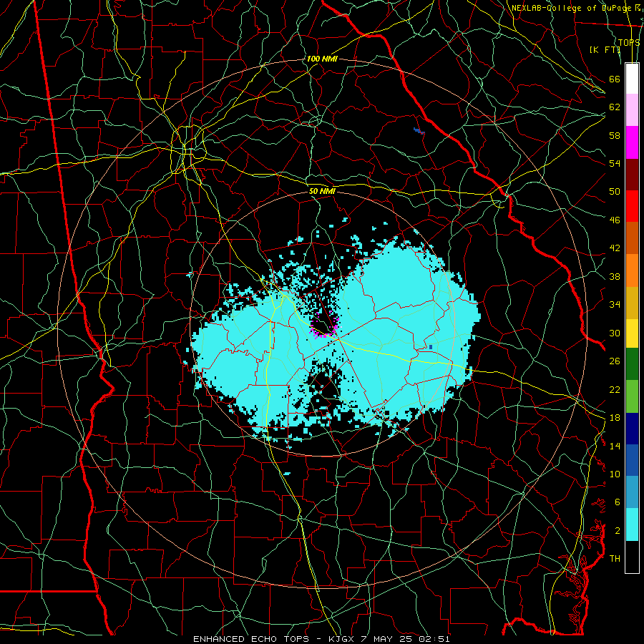Click 'ENHANCED ECHO TOPS' in the caption
This screenshot has width=644, height=644.
(251, 639)
